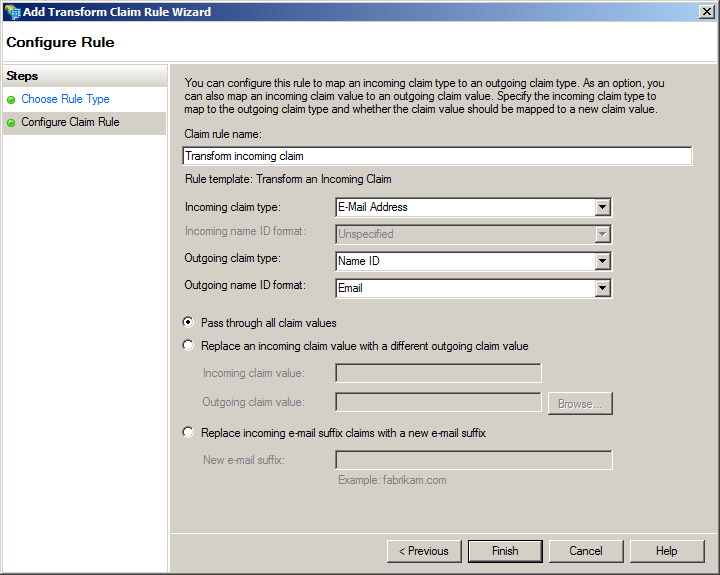This screenshot has height=575, width=720.
Task: Click the 'Rule template: Transform an Incoming Claim' text
Action: [x=288, y=179]
